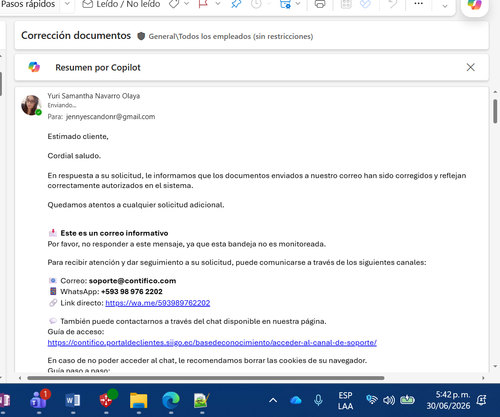Close the Resumen por Copilot bar
Image resolution: width=500 pixels, height=417 pixels.
[x=470, y=67]
